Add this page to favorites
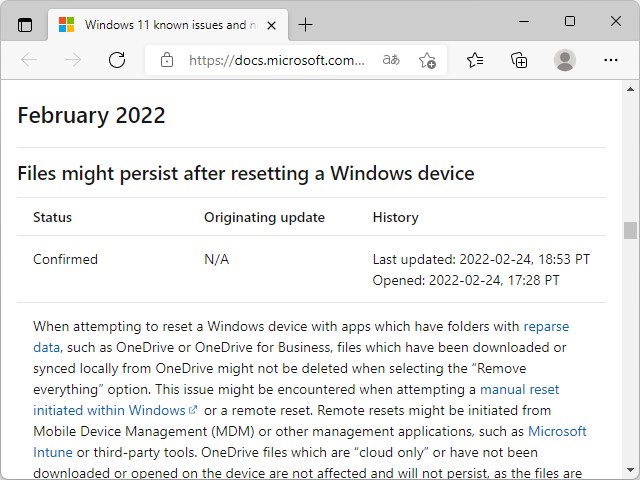Viewport: 640px width, 480px height. pos(427,60)
